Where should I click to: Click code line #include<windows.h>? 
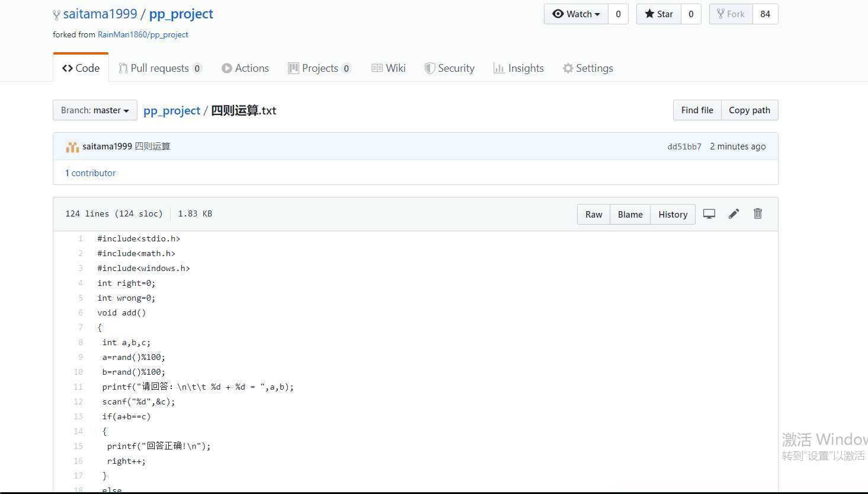(143, 268)
